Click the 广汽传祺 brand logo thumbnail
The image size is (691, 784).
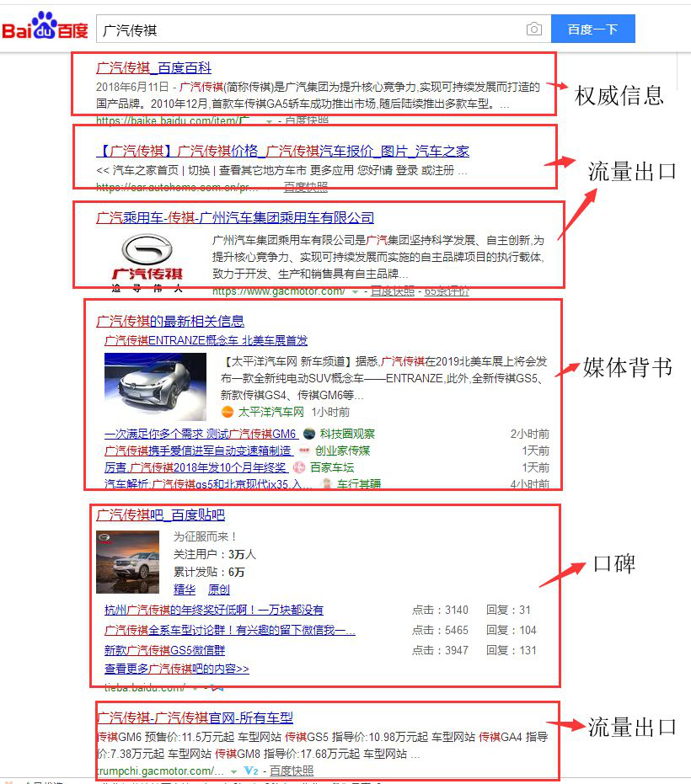coord(147,262)
